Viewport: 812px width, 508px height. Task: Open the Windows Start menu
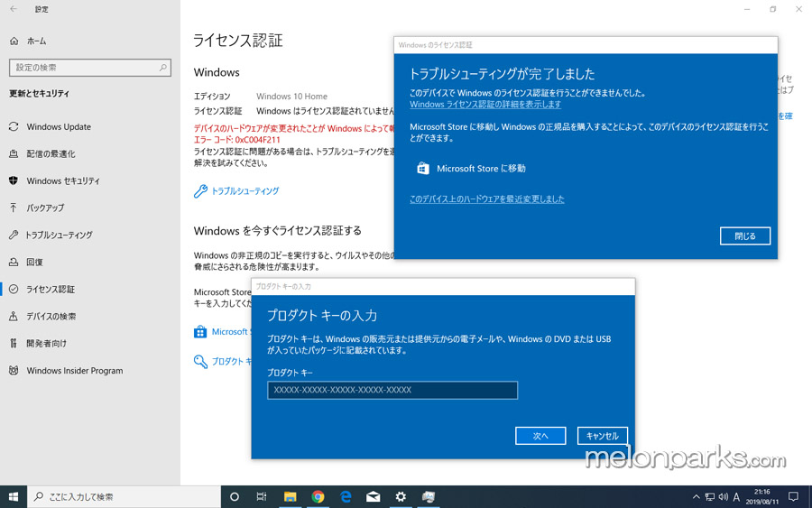pyautogui.click(x=14, y=496)
